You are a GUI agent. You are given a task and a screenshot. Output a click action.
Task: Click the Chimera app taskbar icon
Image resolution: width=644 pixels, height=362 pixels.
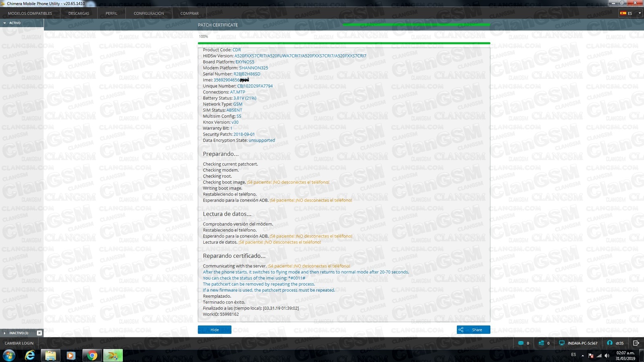(x=113, y=356)
